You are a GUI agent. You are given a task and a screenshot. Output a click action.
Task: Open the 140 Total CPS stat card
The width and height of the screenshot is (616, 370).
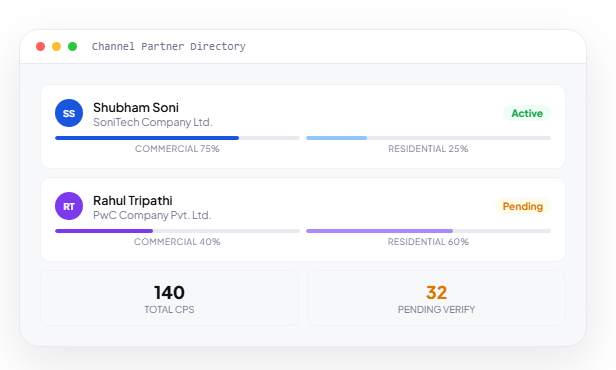pyautogui.click(x=169, y=298)
